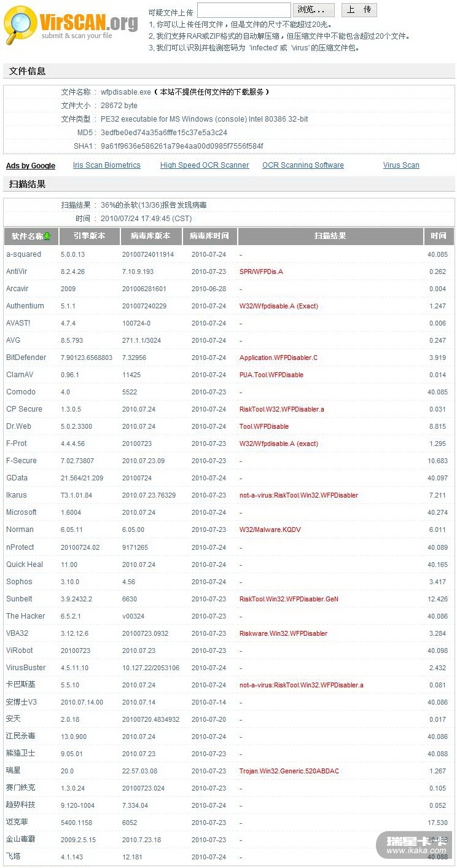
Task: Open the Iris Scan Biometrics ad link
Action: click(x=106, y=165)
